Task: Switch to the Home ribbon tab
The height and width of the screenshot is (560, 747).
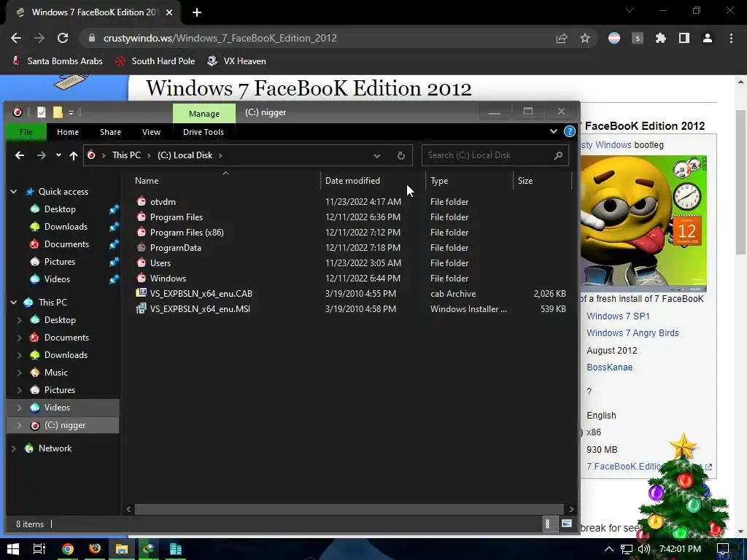Action: (68, 132)
